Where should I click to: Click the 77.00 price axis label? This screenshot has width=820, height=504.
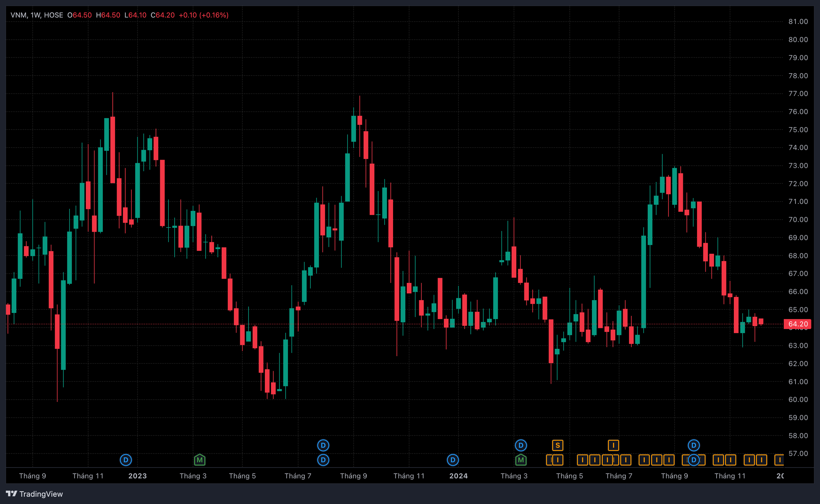coord(798,94)
